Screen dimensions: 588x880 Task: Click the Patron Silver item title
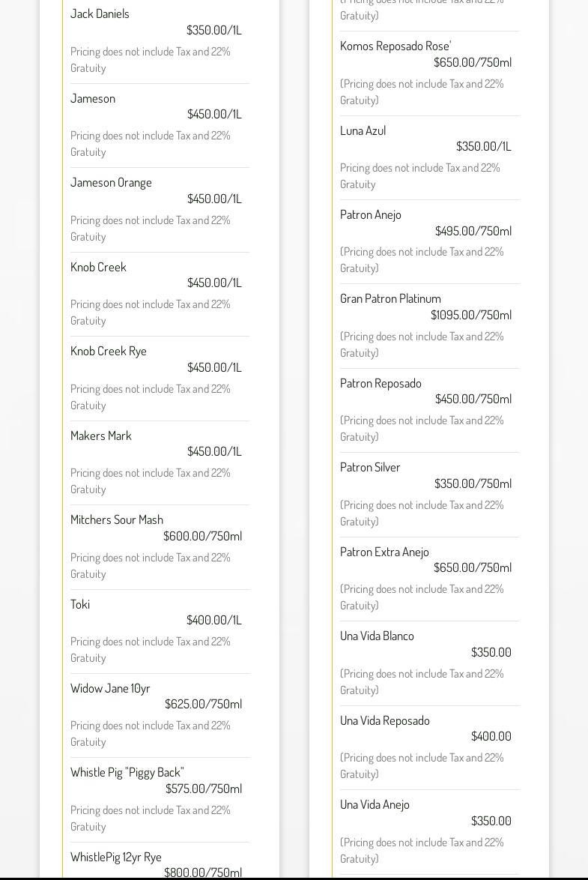click(x=370, y=467)
